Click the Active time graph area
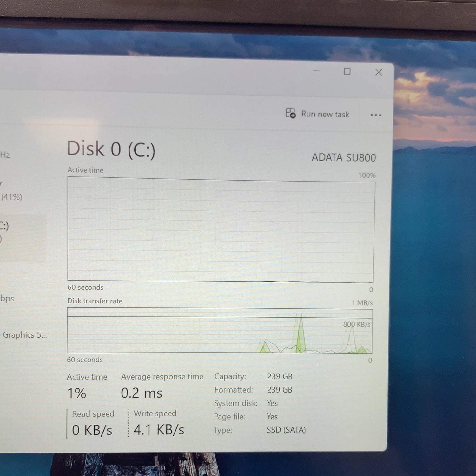 click(x=221, y=230)
